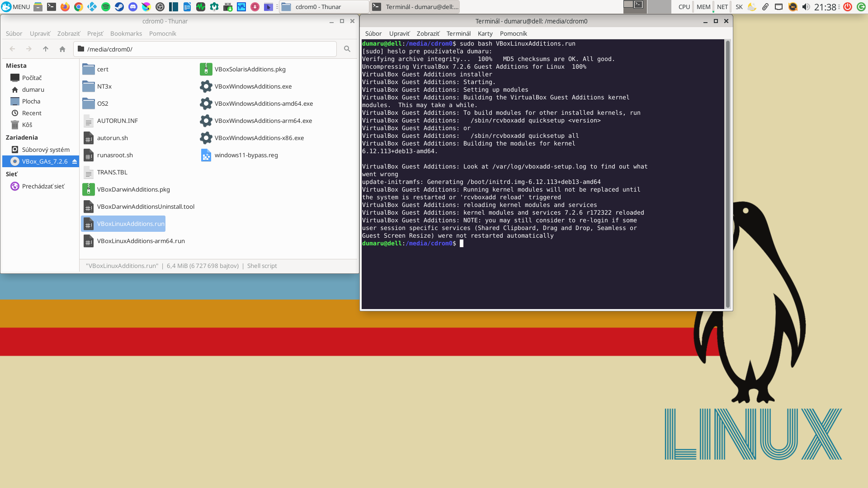Image resolution: width=868 pixels, height=488 pixels.
Task: Eject the VBox_GAs_7.2.6 disc
Action: pos(75,161)
